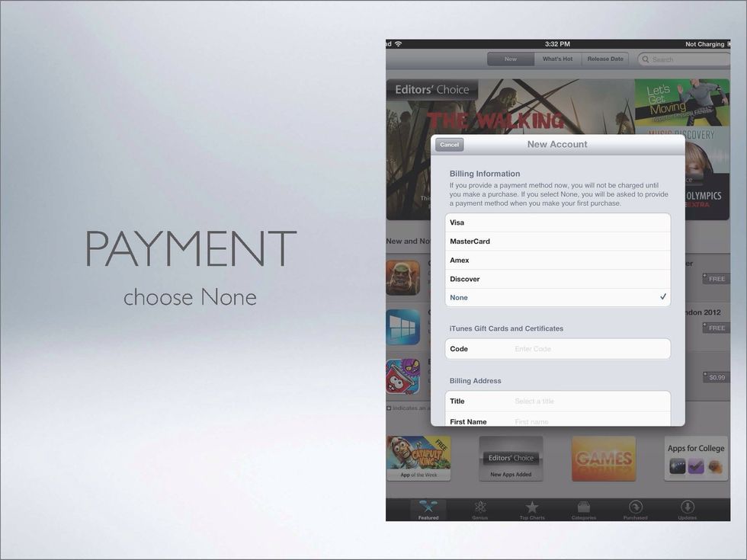Open the Top Charts tab
Screen dimensions: 747x560
pos(532,510)
